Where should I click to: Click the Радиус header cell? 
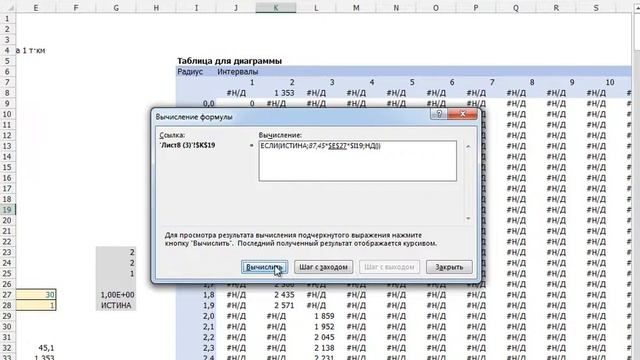pyautogui.click(x=190, y=71)
